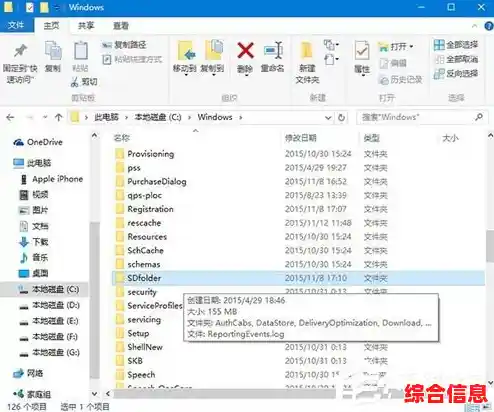Click 本地磁盘 (C:) in the address bar

click(158, 117)
